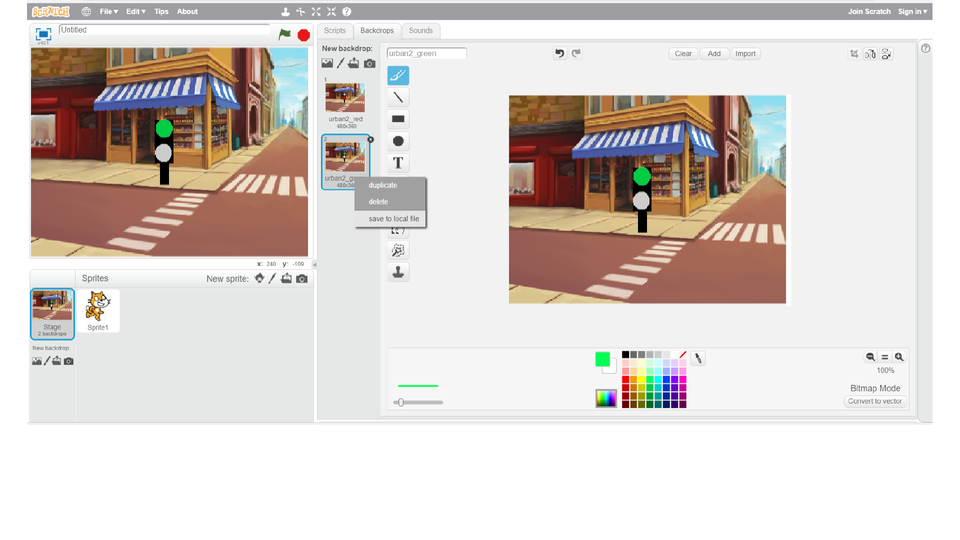Click Convert to vector button
Screen dimensions: 960x540
tap(875, 401)
